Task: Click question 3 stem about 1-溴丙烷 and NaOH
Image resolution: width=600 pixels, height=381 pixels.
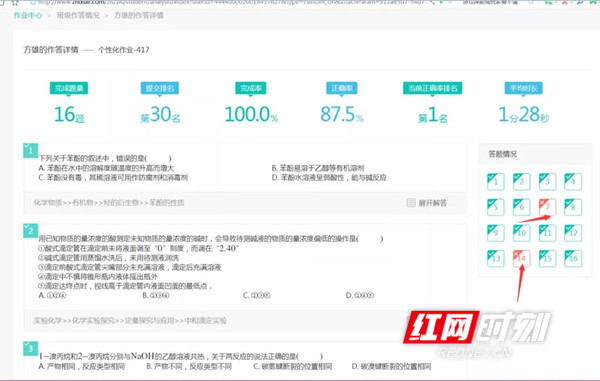Action: click(x=181, y=356)
